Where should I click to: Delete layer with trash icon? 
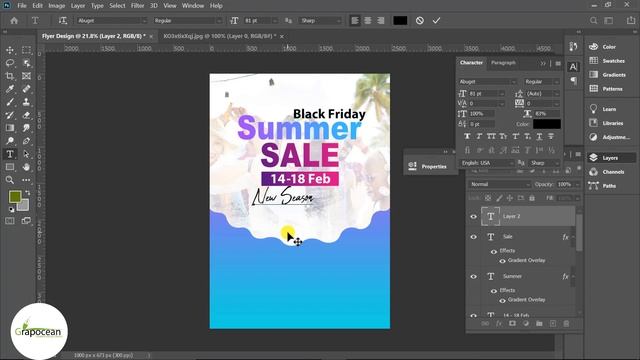point(566,324)
